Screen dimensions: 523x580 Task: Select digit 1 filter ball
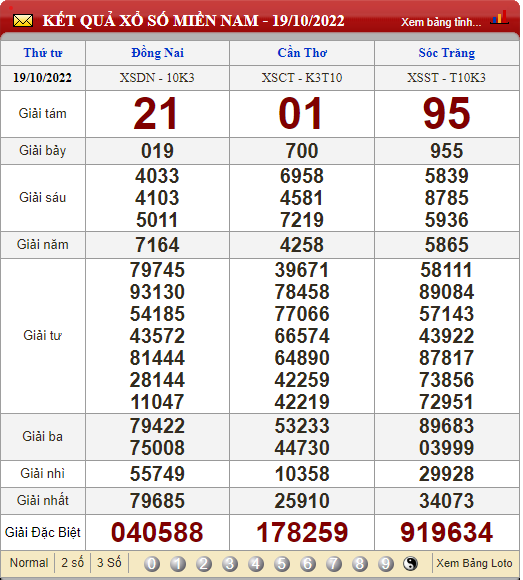[178, 564]
